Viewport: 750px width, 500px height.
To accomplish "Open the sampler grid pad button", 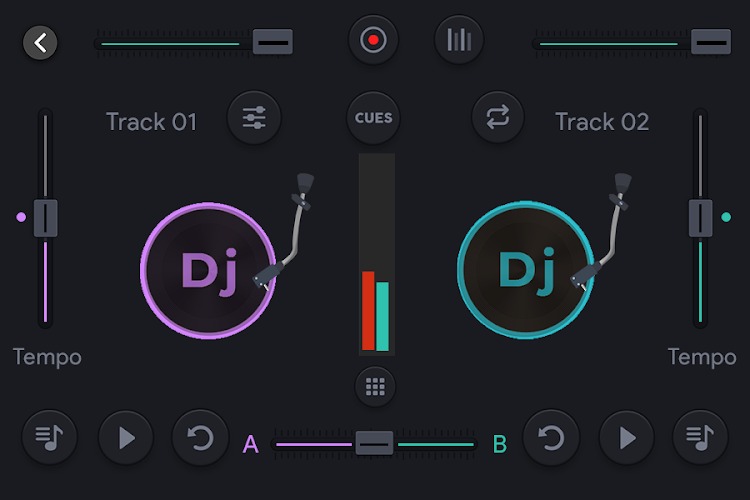I will [375, 387].
